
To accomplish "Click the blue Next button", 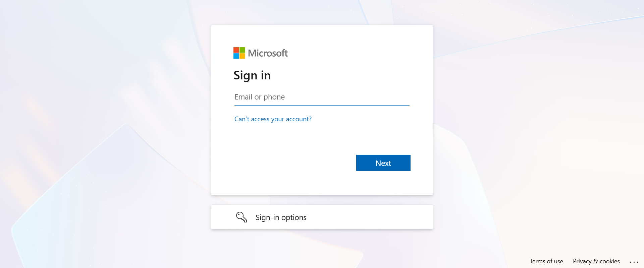I will pos(383,163).
